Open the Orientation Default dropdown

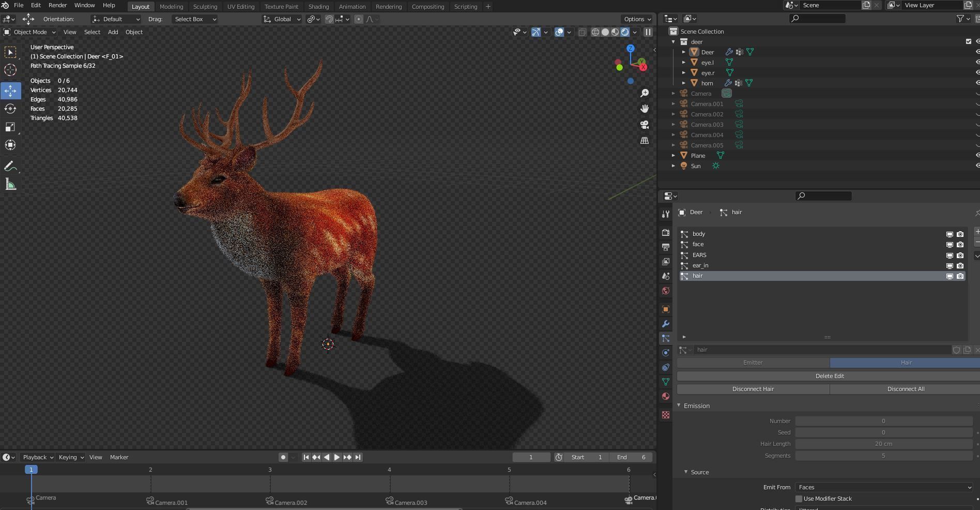click(116, 19)
